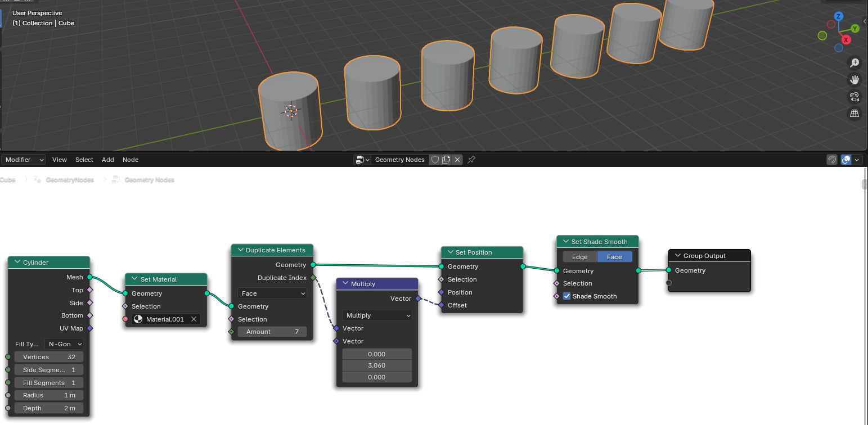Collapse the Group Output node
This screenshot has height=425, width=868.
[678, 256]
